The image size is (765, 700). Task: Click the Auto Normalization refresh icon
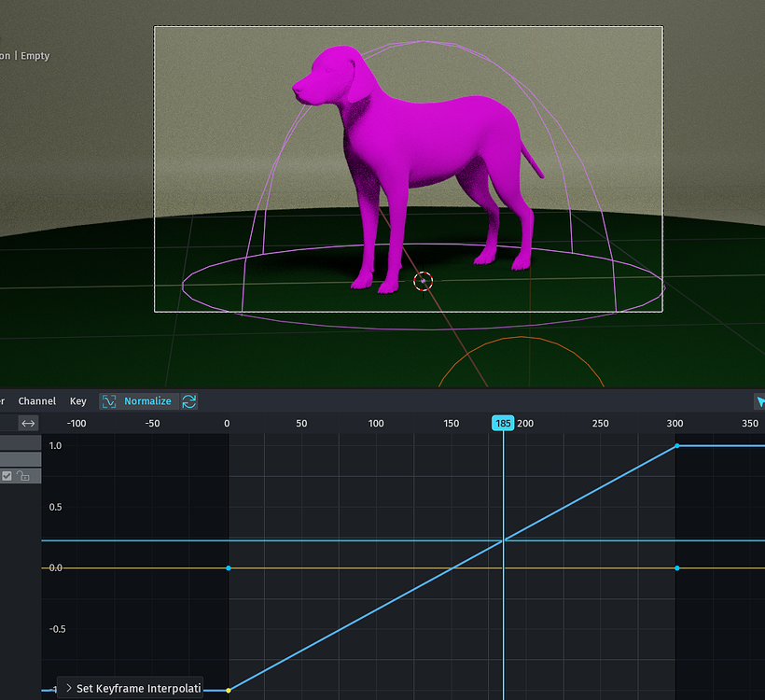(189, 401)
